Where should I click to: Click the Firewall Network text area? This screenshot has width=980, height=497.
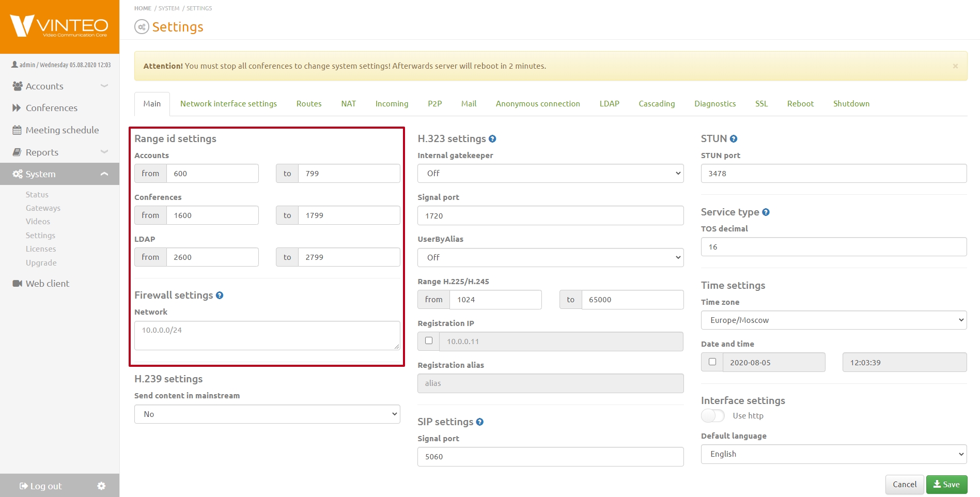(x=267, y=336)
